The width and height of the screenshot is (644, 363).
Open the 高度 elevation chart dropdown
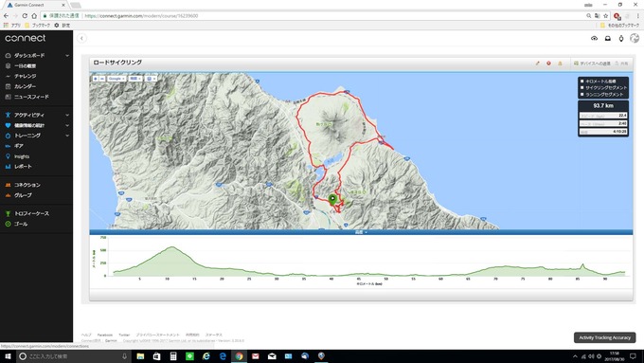361,232
